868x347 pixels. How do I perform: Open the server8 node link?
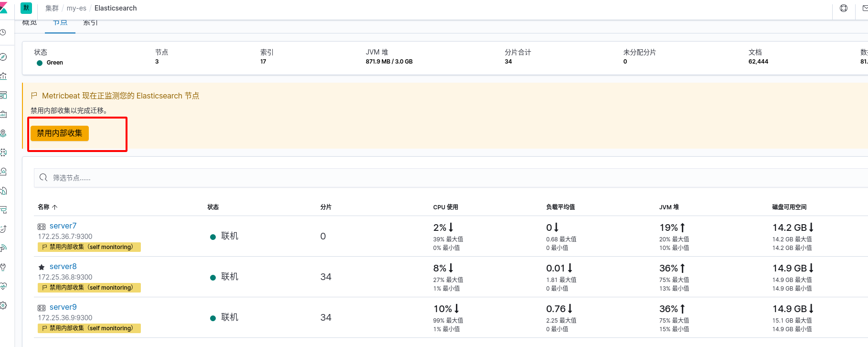(x=63, y=266)
